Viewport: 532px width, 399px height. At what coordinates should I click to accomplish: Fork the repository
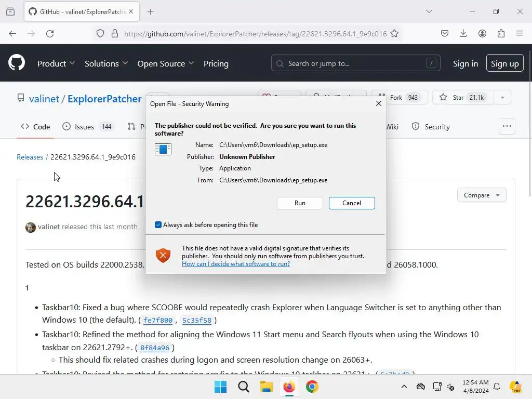pos(400,97)
